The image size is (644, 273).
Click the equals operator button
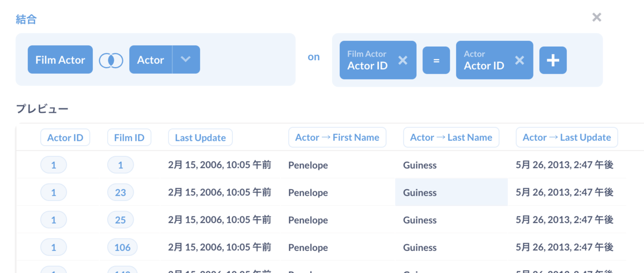436,60
